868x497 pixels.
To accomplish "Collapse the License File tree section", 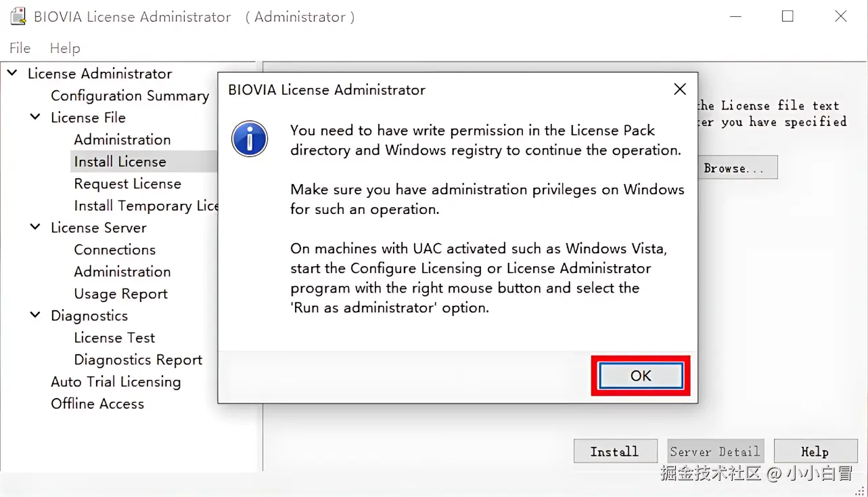I will 35,117.
